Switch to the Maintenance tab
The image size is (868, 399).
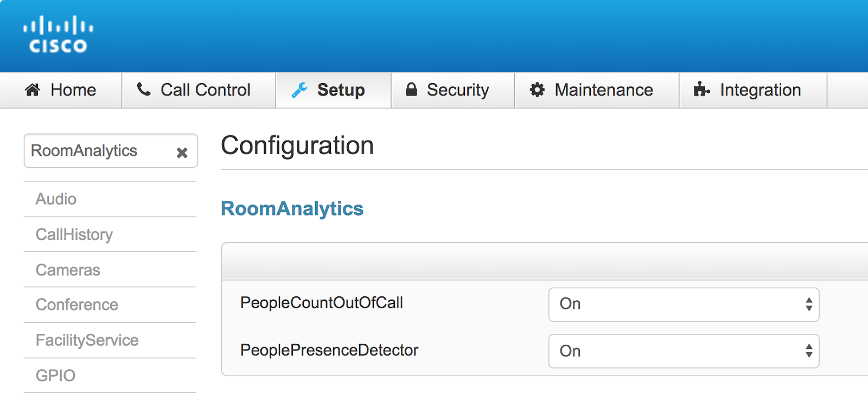[x=597, y=90]
